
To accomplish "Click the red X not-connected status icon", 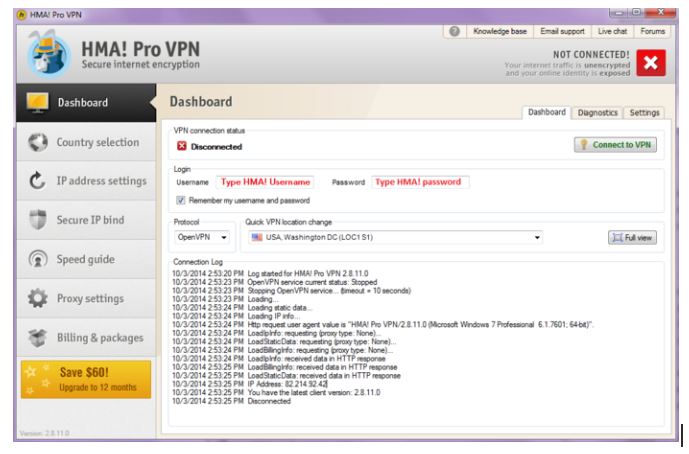I will click(x=651, y=63).
